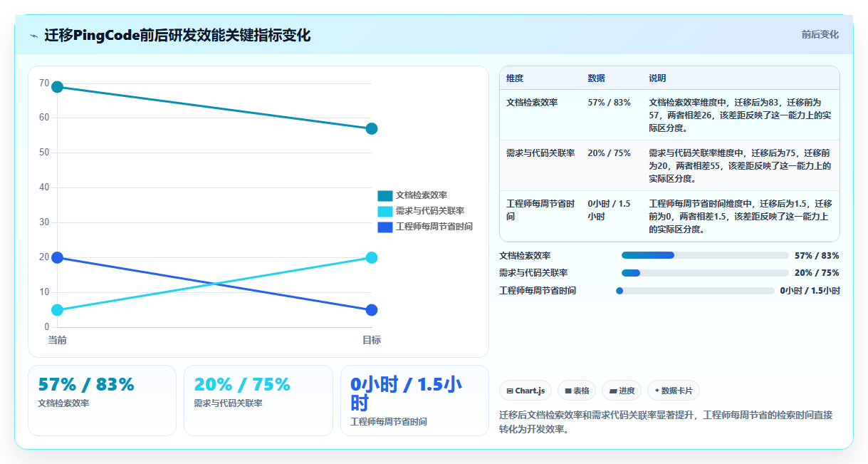Select the blue point at 目标 value 5

(x=372, y=310)
